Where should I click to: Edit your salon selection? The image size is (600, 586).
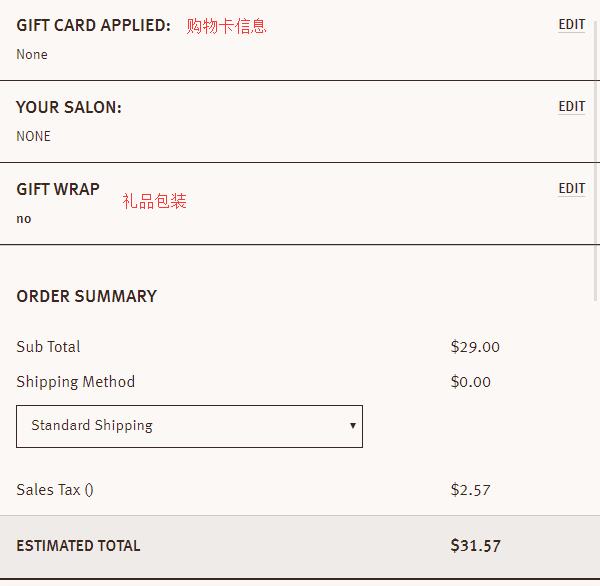point(571,107)
